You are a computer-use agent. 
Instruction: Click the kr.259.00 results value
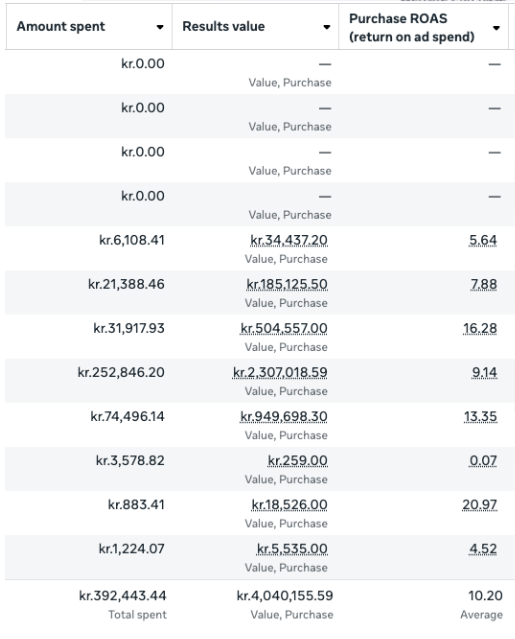click(x=297, y=461)
